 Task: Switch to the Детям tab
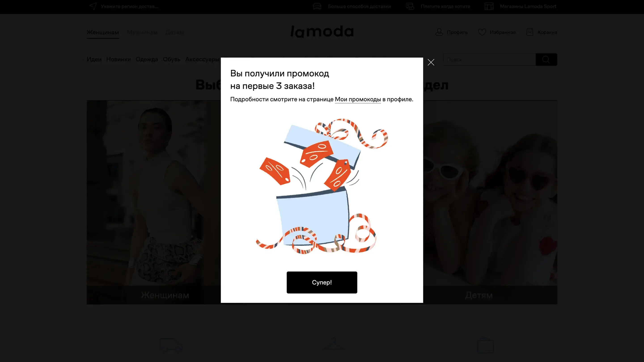[x=174, y=32]
